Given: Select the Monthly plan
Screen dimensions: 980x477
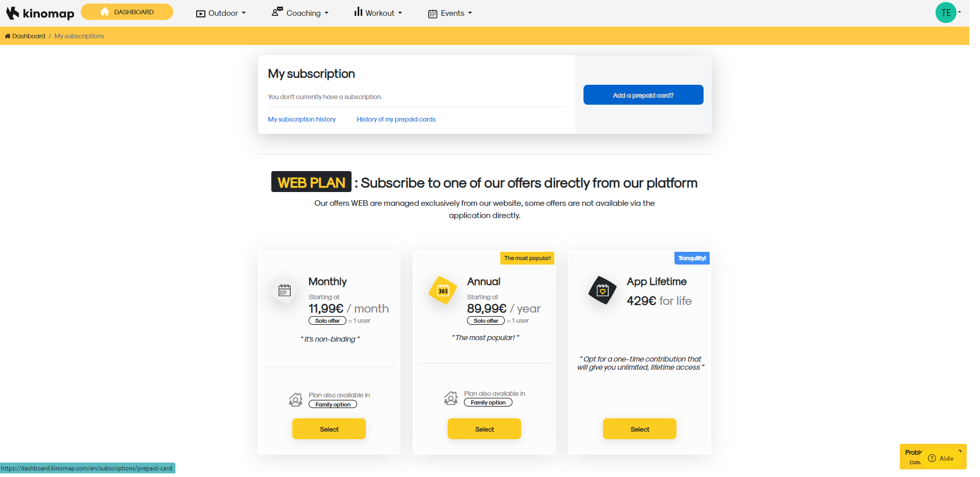Looking at the screenshot, I should click(329, 429).
